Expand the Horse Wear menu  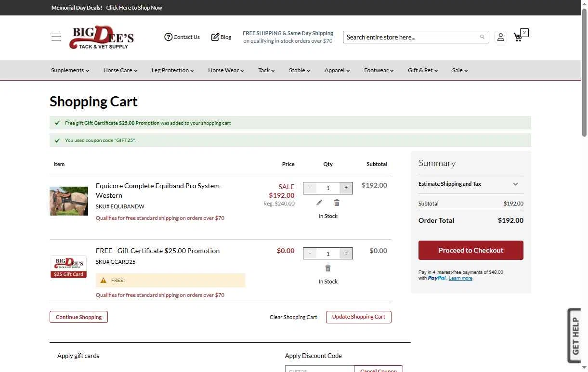[x=226, y=70]
